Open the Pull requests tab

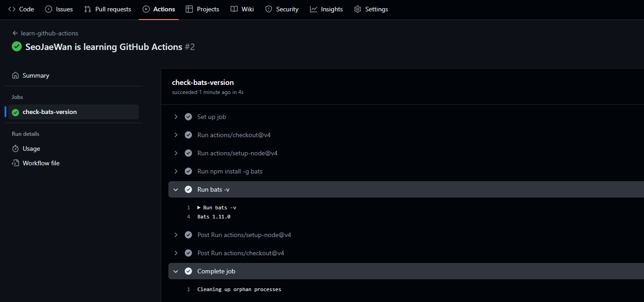(x=108, y=9)
